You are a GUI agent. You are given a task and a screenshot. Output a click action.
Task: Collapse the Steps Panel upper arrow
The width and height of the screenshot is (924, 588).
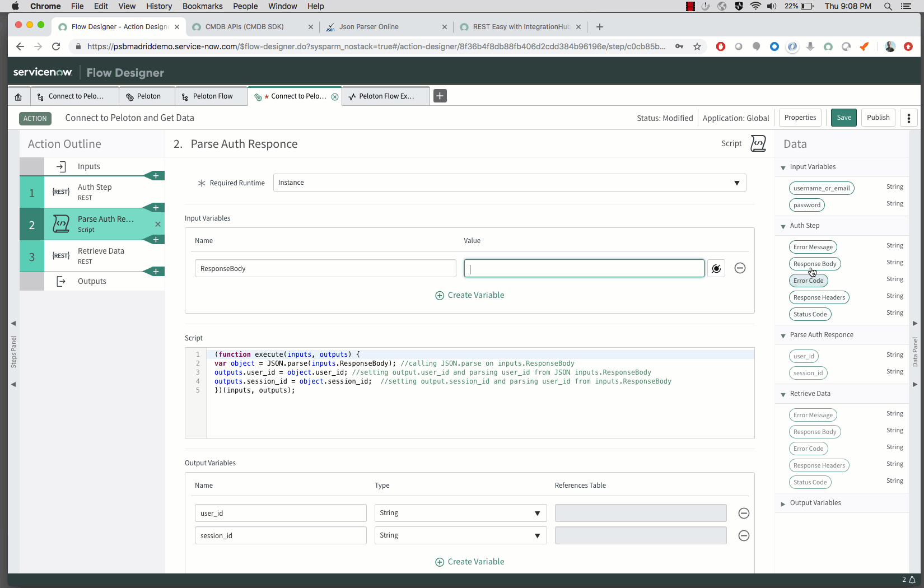13,323
